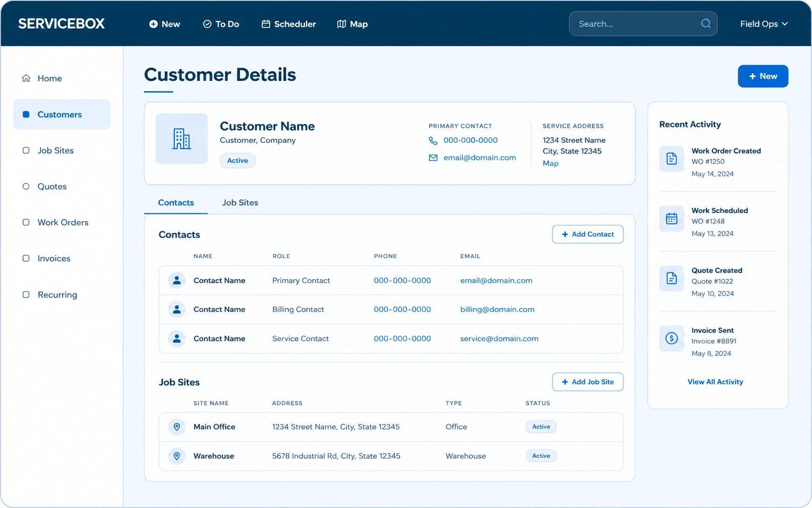Click the location pin icon for Main Office

177,427
